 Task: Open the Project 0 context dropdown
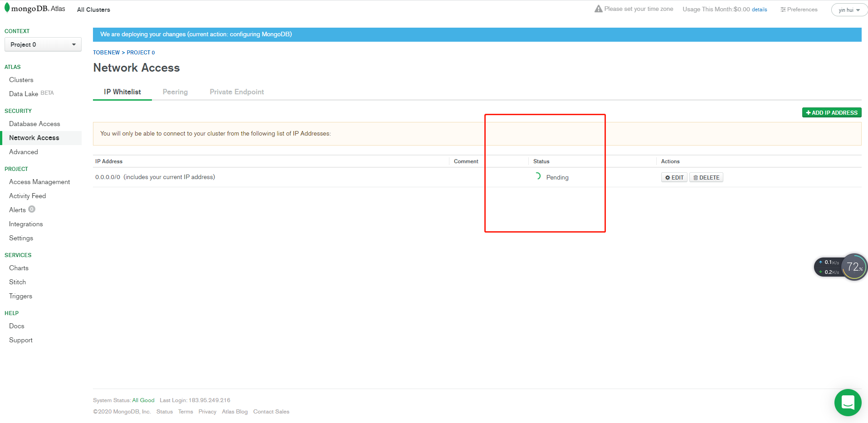[x=43, y=44]
